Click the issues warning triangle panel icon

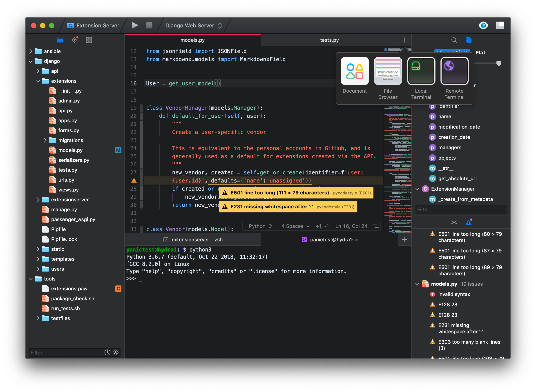(x=469, y=222)
